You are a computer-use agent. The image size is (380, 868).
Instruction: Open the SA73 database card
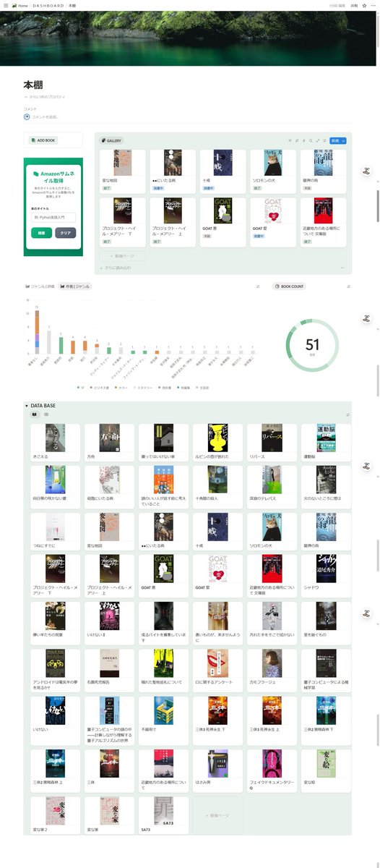(163, 815)
